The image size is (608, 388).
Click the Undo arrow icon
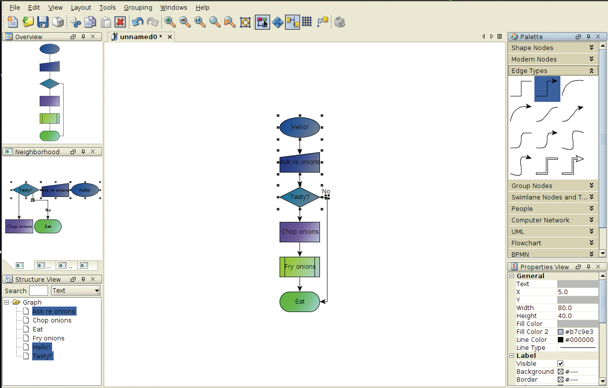[137, 22]
